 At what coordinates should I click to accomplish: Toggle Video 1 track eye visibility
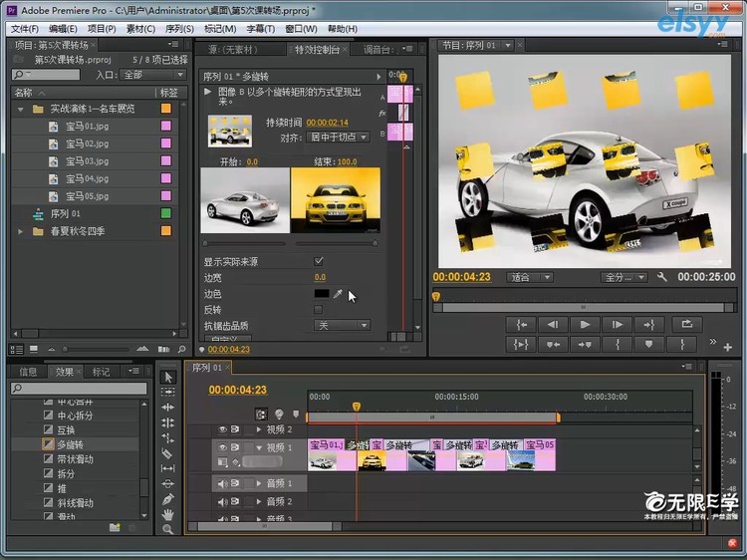click(222, 447)
